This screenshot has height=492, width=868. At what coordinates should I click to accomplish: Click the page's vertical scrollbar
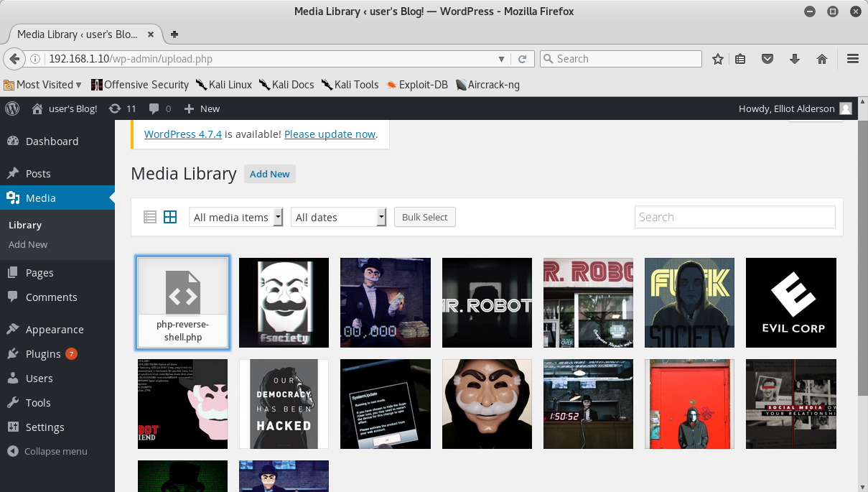[x=863, y=287]
